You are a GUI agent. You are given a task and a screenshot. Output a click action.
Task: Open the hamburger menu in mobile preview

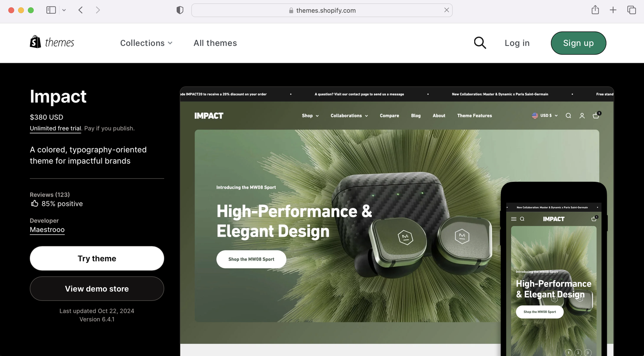(514, 219)
